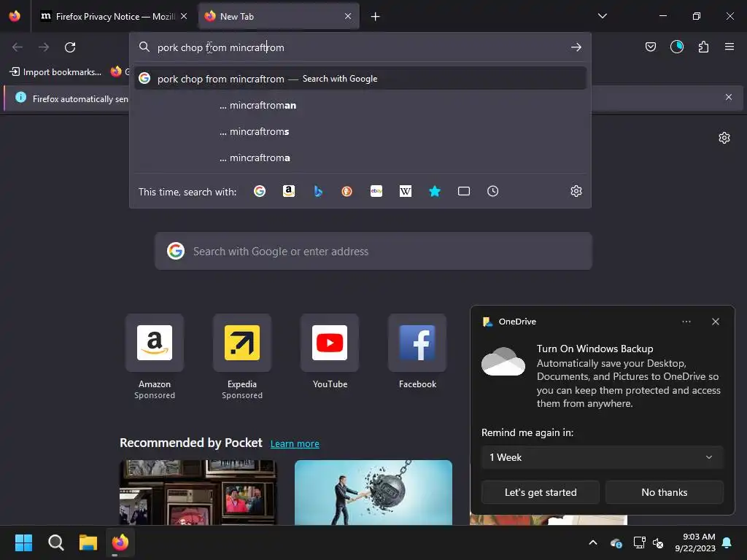Screen dimensions: 747x560
Task: Close the OneDrive notification
Action: click(x=715, y=322)
